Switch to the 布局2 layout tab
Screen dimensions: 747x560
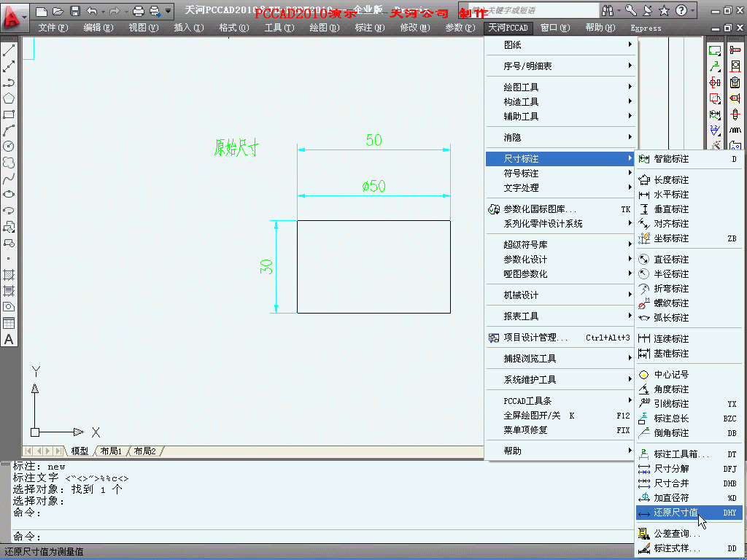(x=145, y=451)
